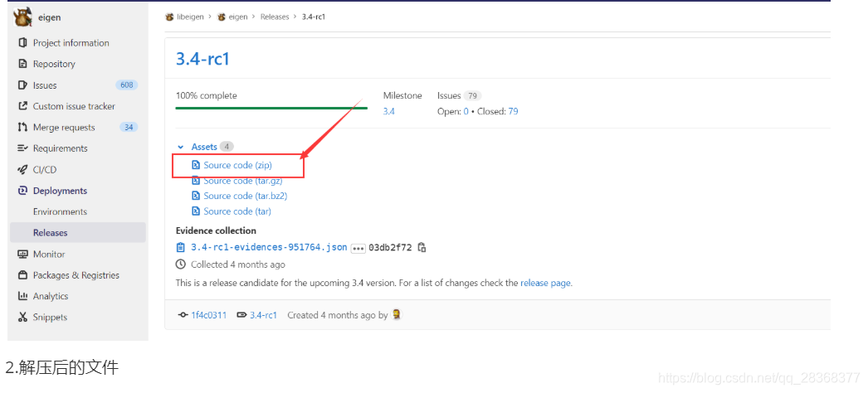Click the archive icon beside Source code (tar.gz)
Image resolution: width=868 pixels, height=393 pixels.
195,181
